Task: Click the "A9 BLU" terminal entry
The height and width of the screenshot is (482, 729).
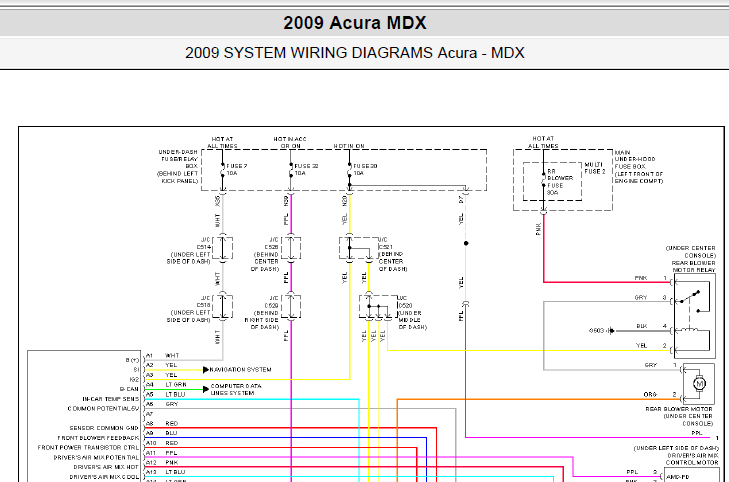Action: (162, 433)
